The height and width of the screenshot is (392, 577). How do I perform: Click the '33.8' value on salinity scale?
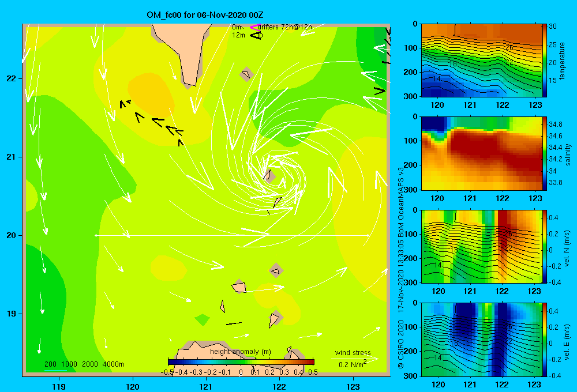(x=555, y=182)
